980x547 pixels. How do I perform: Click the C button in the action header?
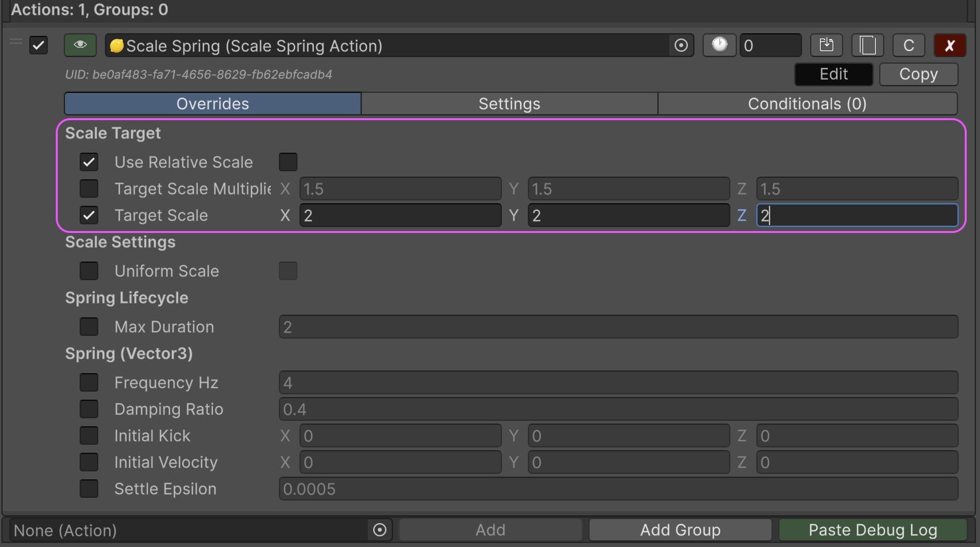click(x=908, y=45)
